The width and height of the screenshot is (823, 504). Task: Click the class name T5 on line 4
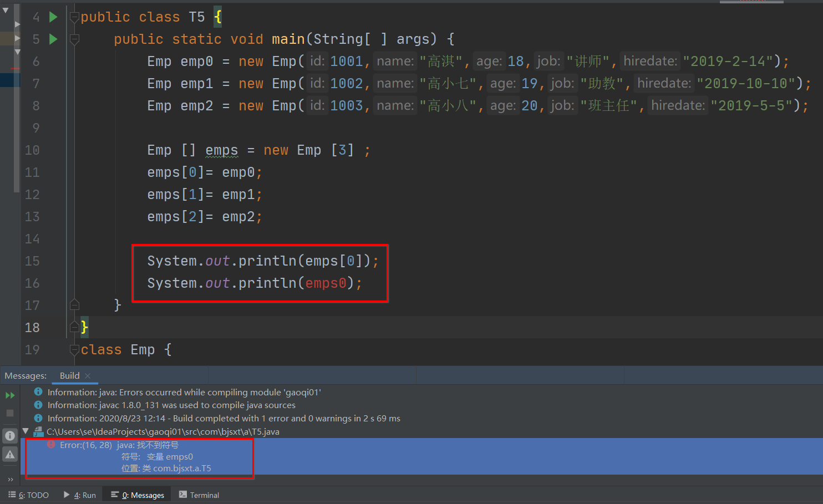point(197,17)
